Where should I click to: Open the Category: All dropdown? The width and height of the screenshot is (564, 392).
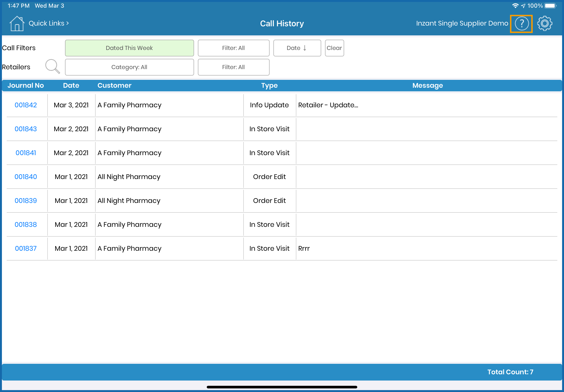129,67
